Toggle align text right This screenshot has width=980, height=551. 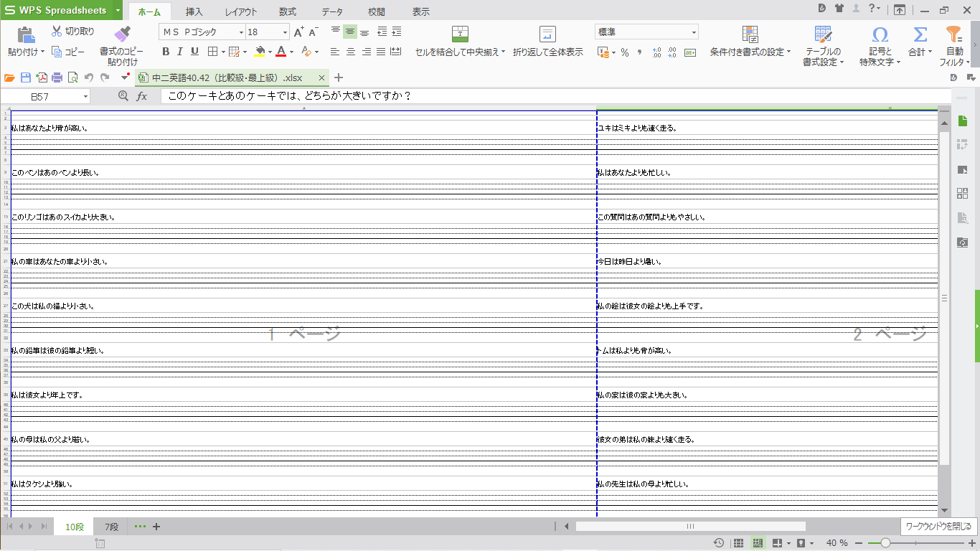click(x=367, y=52)
